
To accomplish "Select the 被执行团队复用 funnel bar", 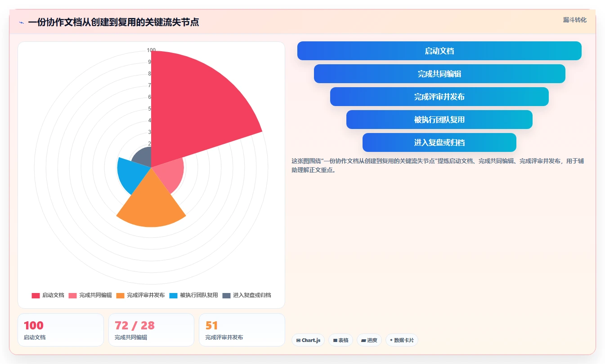I will pyautogui.click(x=439, y=120).
